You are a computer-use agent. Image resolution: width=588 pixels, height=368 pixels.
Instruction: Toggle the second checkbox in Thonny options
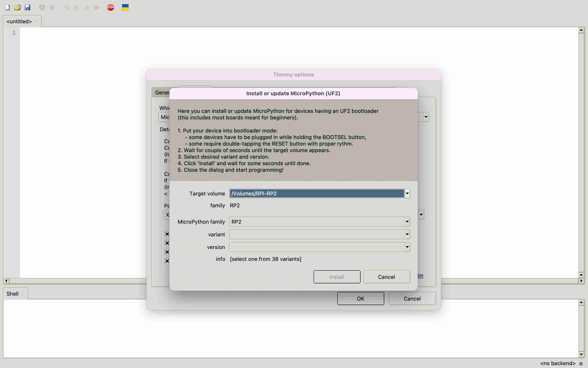coord(167,243)
